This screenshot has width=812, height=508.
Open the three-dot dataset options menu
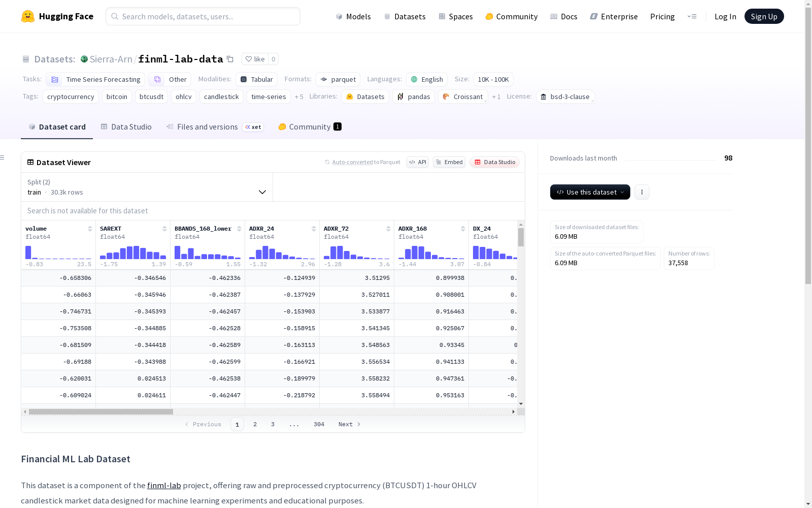pyautogui.click(x=642, y=192)
